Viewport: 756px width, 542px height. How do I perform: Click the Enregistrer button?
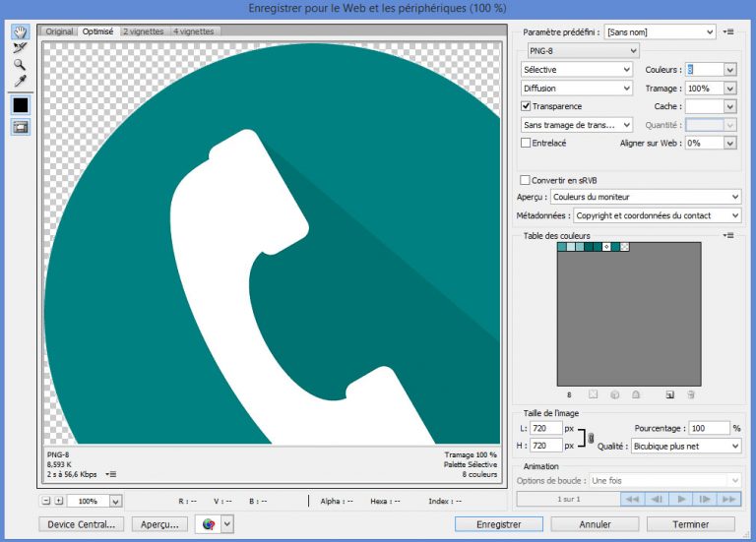[x=499, y=524]
